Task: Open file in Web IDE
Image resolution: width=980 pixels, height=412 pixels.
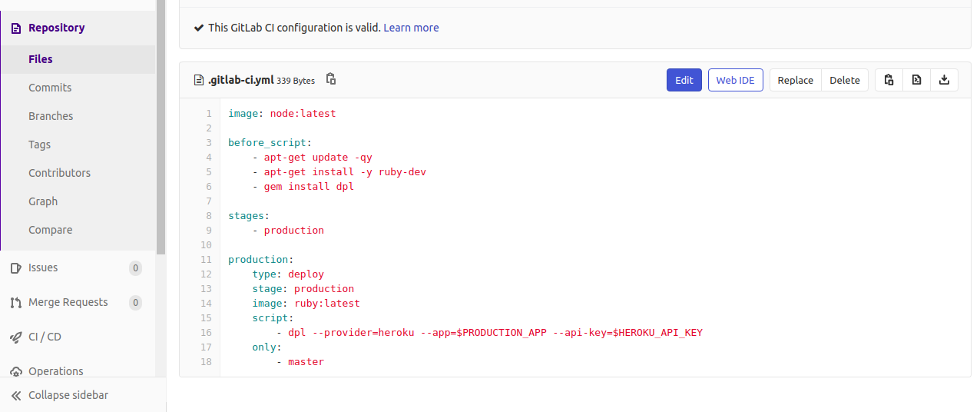Action: coord(735,80)
